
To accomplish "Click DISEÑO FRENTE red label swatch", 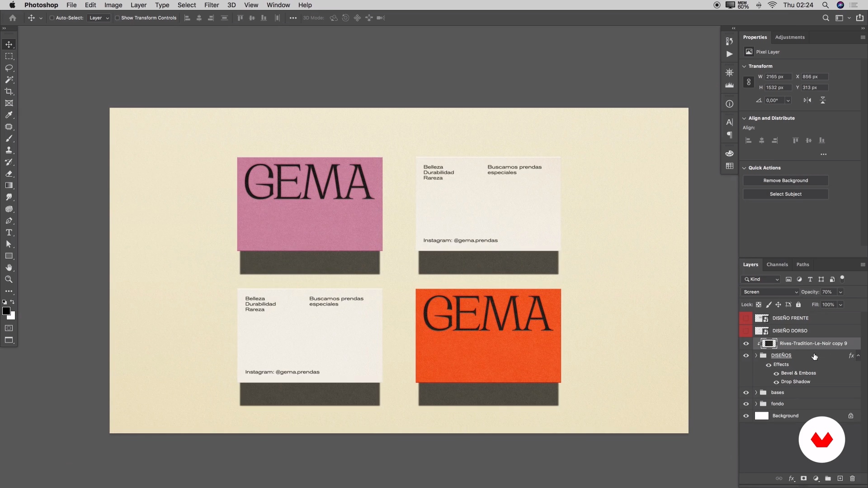I will [x=746, y=318].
